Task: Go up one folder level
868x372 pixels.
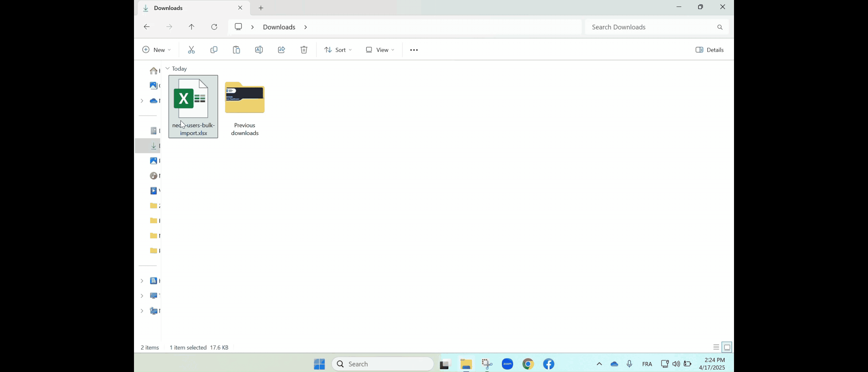Action: tap(192, 27)
